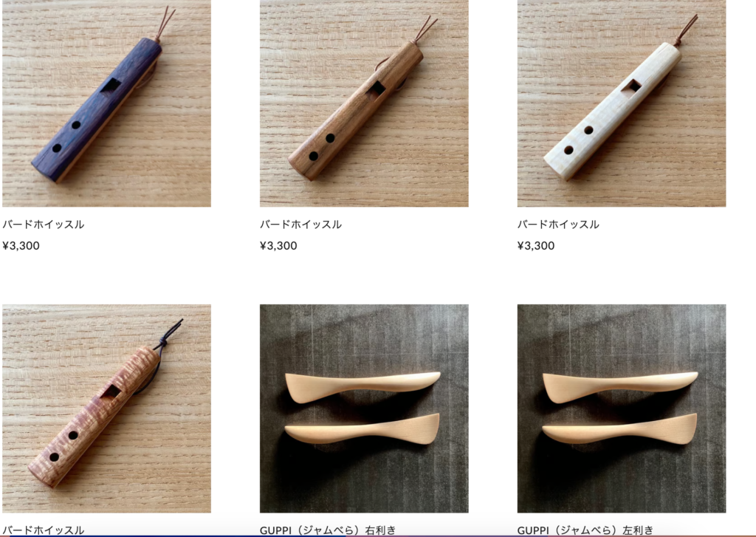756x537 pixels.
Task: Click バードホイッスル title under the pale whistle
Action: click(558, 225)
